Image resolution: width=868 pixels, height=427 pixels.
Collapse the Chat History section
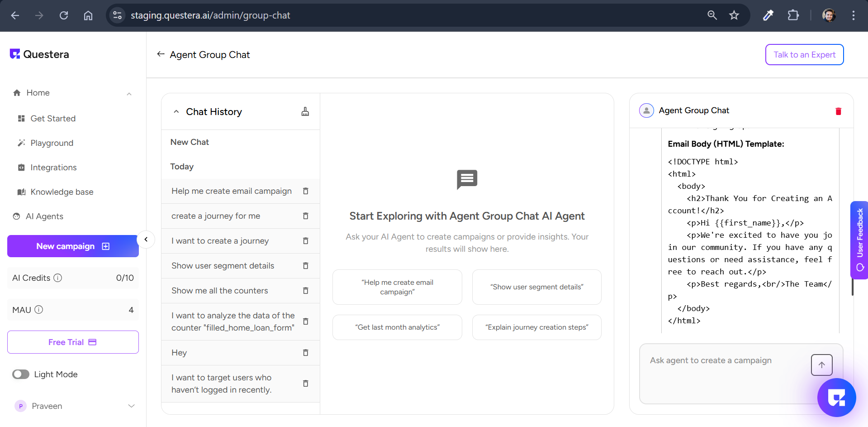(x=176, y=112)
